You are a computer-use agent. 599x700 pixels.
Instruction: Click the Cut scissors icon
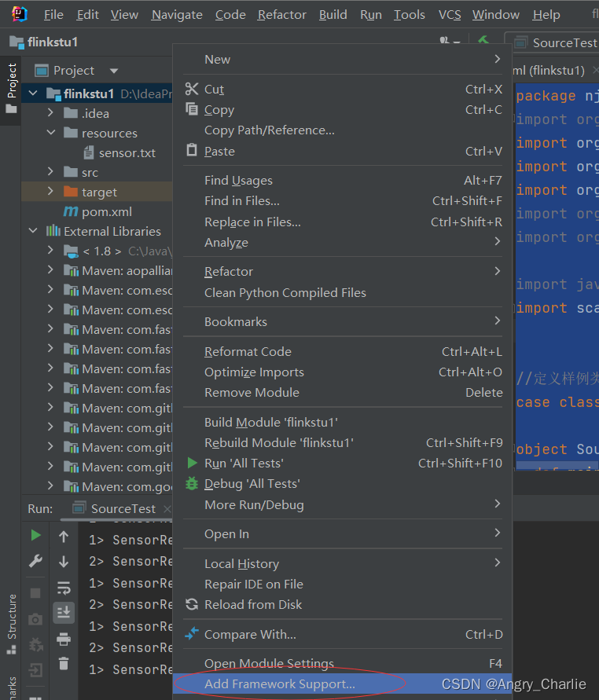point(192,89)
